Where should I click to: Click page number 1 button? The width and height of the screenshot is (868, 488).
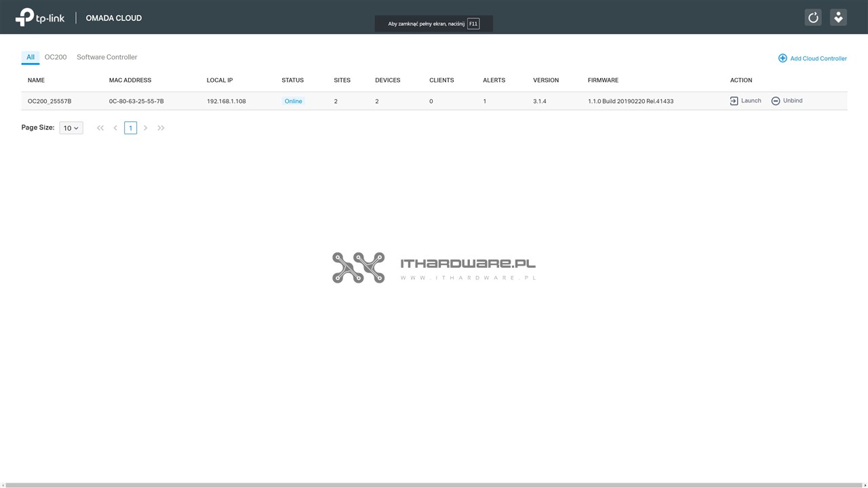click(130, 128)
